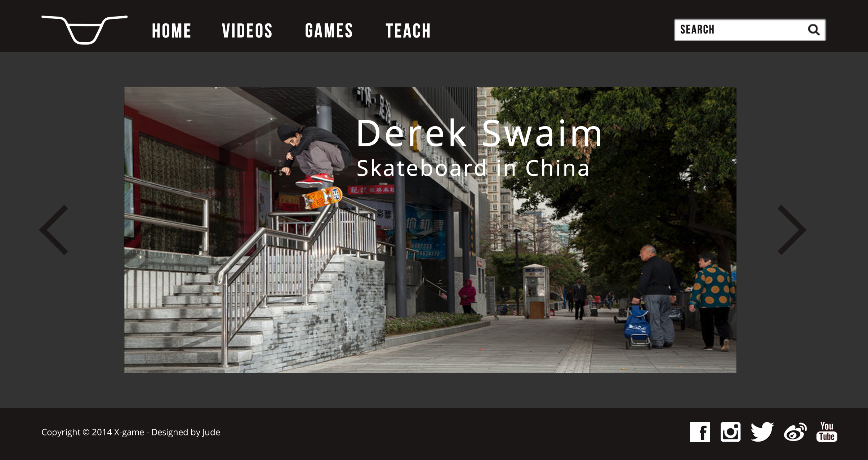Click the X-game site logo
The image size is (868, 460).
84,30
